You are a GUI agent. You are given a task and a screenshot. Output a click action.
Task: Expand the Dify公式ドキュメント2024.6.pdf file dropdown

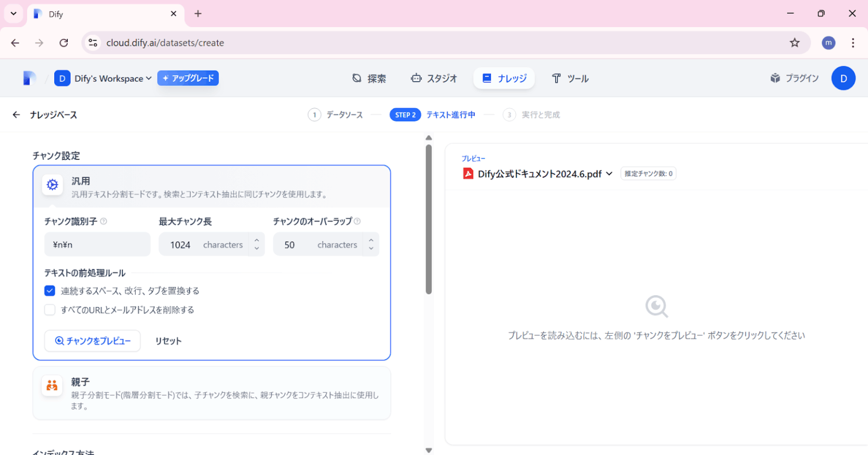click(609, 174)
